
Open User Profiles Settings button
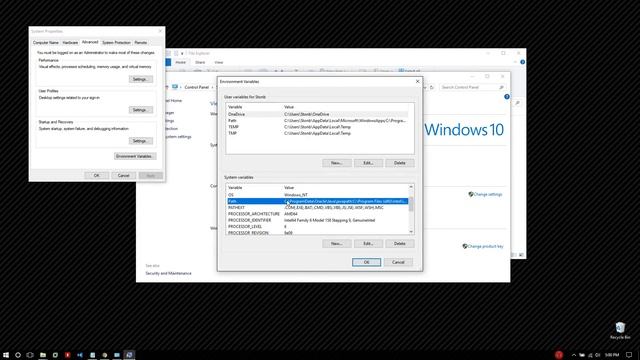tap(141, 110)
